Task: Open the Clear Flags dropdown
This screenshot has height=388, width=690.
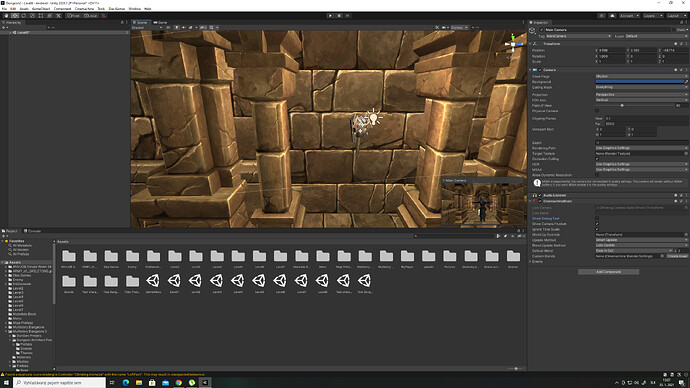Action: (x=641, y=76)
